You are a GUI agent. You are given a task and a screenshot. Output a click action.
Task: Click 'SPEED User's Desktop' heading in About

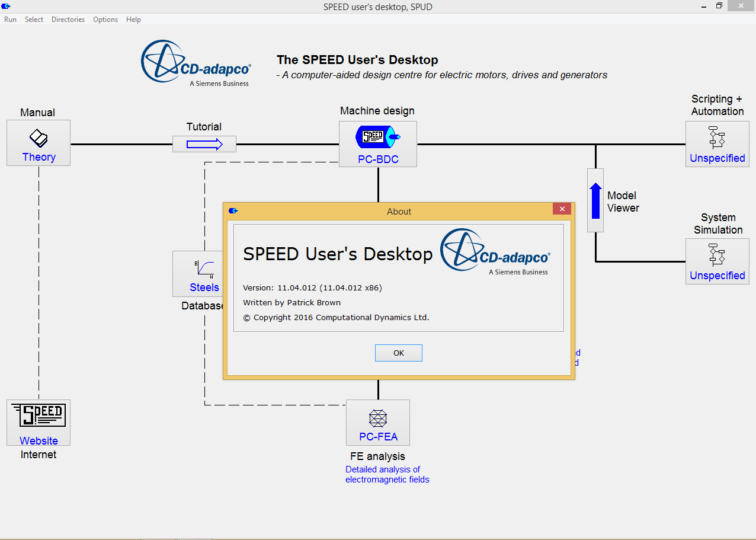pos(338,254)
